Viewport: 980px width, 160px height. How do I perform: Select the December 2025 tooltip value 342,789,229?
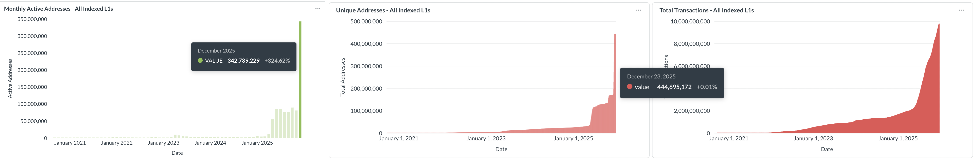[x=243, y=60]
